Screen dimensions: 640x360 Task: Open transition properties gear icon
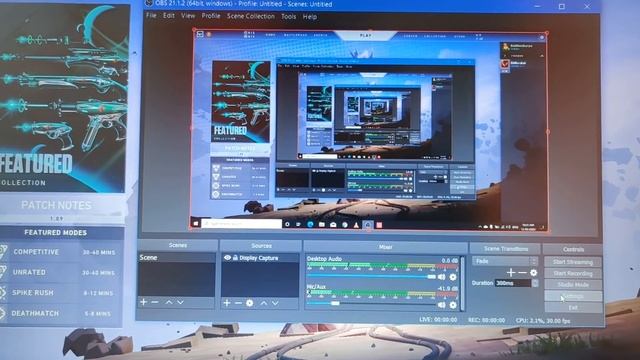(x=533, y=273)
